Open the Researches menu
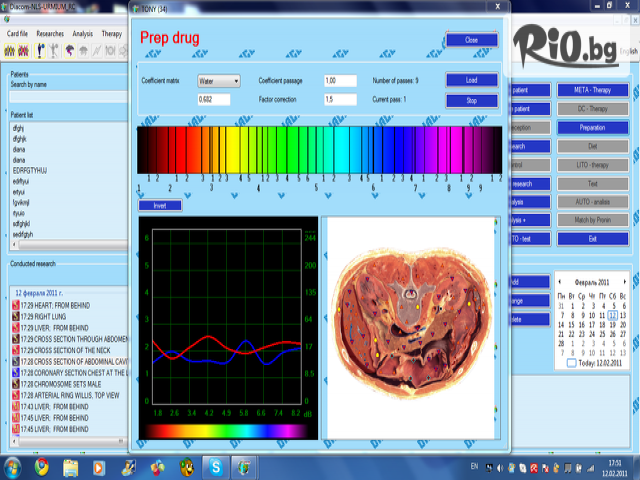This screenshot has width=640, height=480. (50, 33)
